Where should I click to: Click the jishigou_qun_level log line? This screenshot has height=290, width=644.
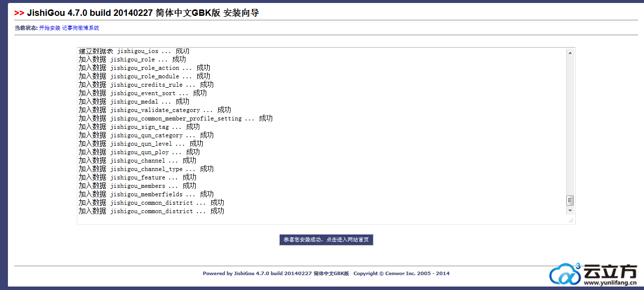[141, 144]
